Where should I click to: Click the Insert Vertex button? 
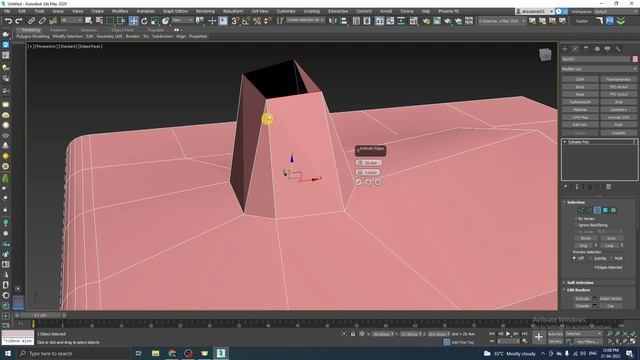click(610, 299)
